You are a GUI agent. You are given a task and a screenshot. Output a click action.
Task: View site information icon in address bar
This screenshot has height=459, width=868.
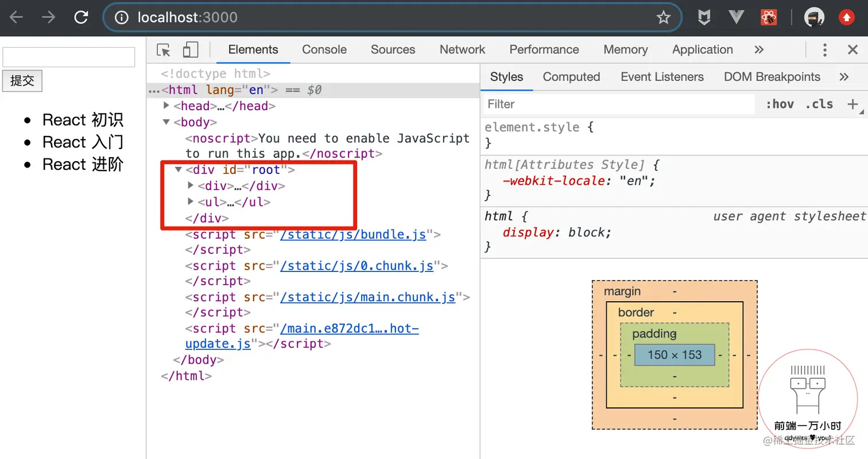(121, 17)
